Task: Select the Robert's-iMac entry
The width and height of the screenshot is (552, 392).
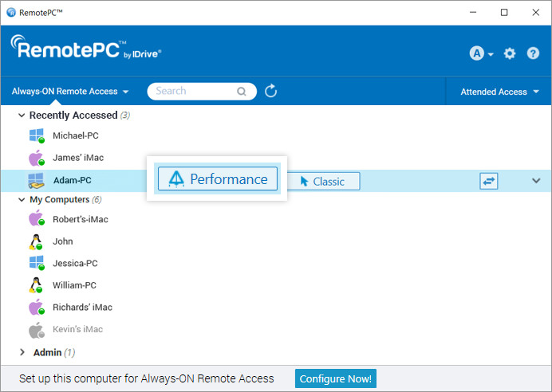Action: click(81, 219)
